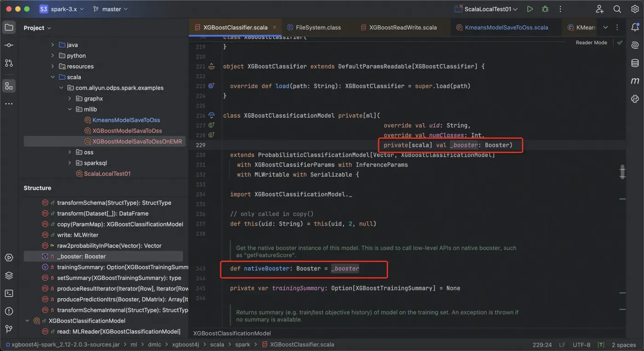Open ScalaLocalTest01 run configuration dropdown
Screen dimensions: 644x351
pyautogui.click(x=486, y=9)
